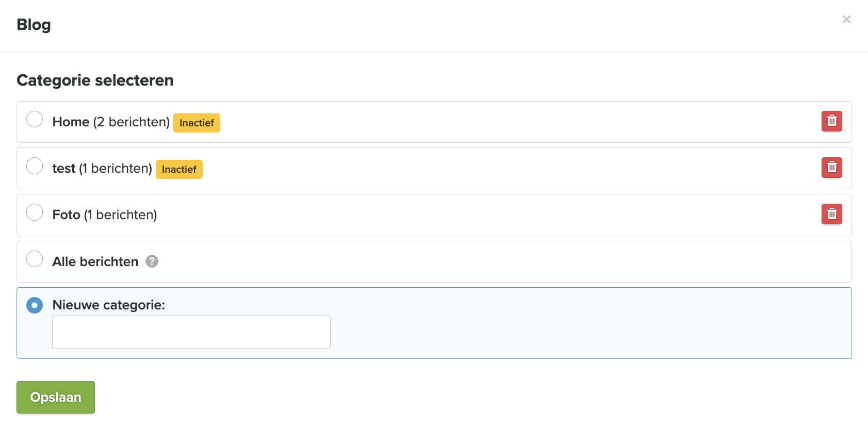
Task: Select the Home category radio button
Action: coord(35,120)
